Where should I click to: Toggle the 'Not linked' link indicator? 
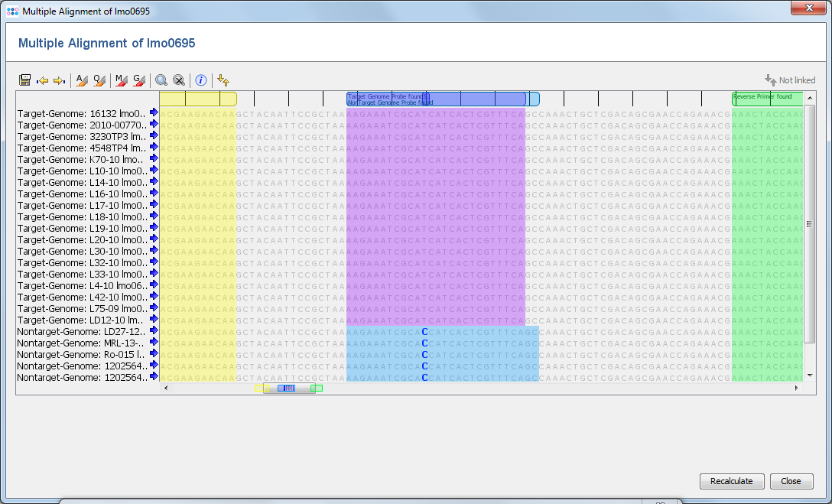pyautogui.click(x=790, y=80)
